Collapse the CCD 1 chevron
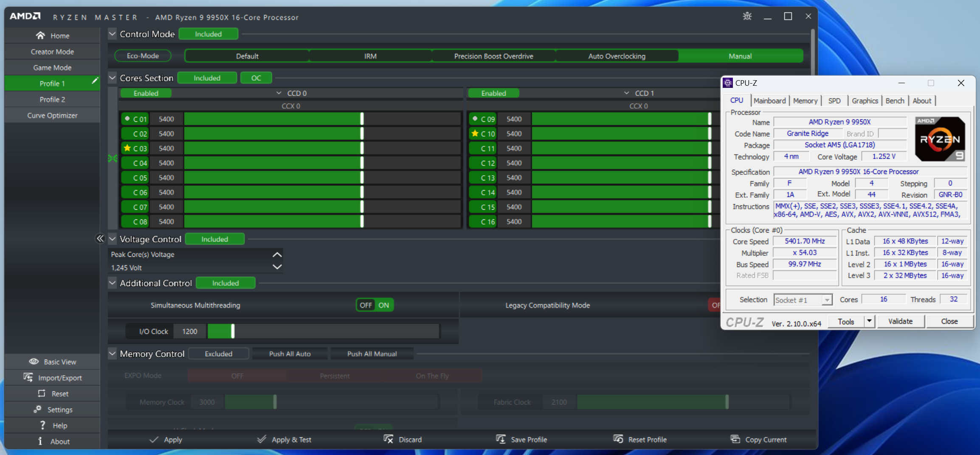The height and width of the screenshot is (455, 980). tap(626, 93)
